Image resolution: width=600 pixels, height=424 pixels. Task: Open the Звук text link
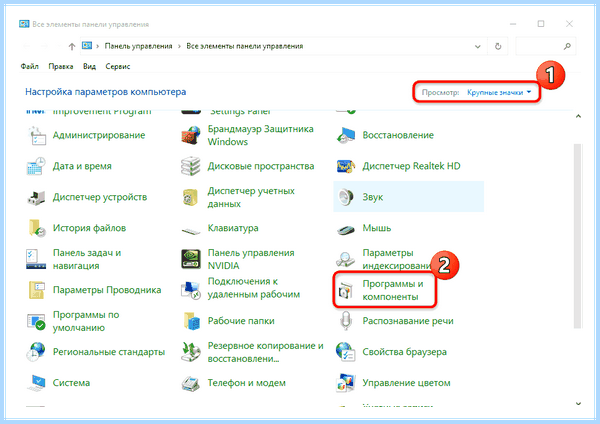click(373, 197)
